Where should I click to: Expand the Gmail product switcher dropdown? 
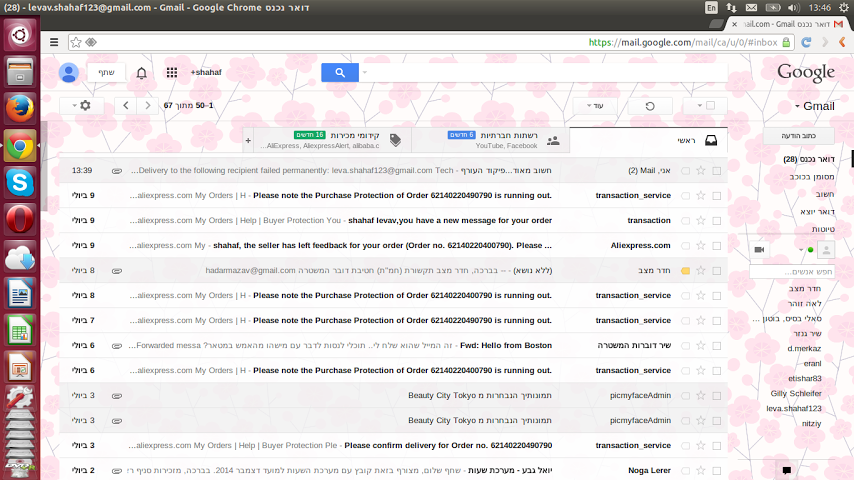click(x=797, y=106)
